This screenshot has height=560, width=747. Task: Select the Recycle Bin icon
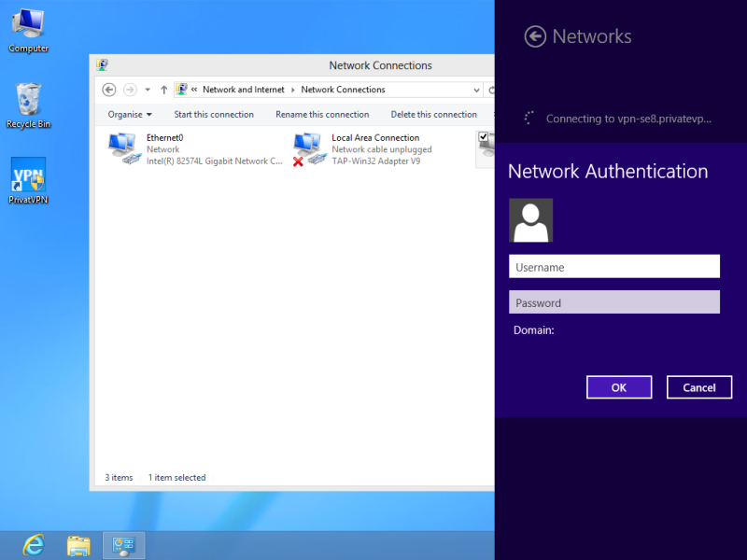(28, 101)
